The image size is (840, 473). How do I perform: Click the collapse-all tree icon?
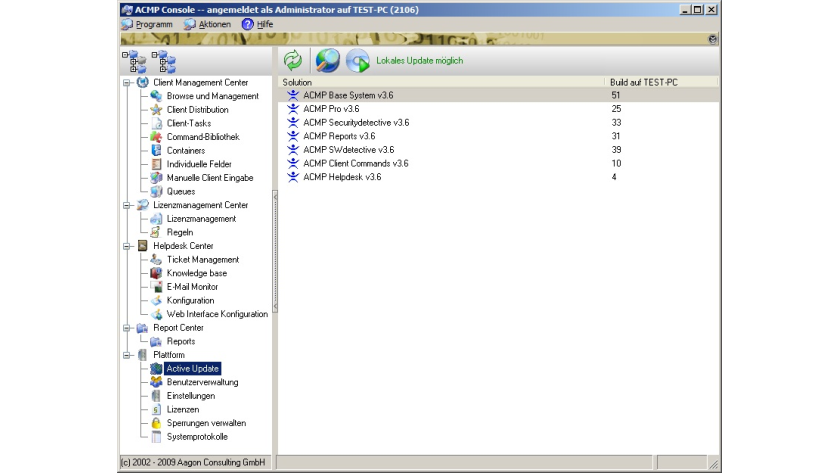point(163,60)
